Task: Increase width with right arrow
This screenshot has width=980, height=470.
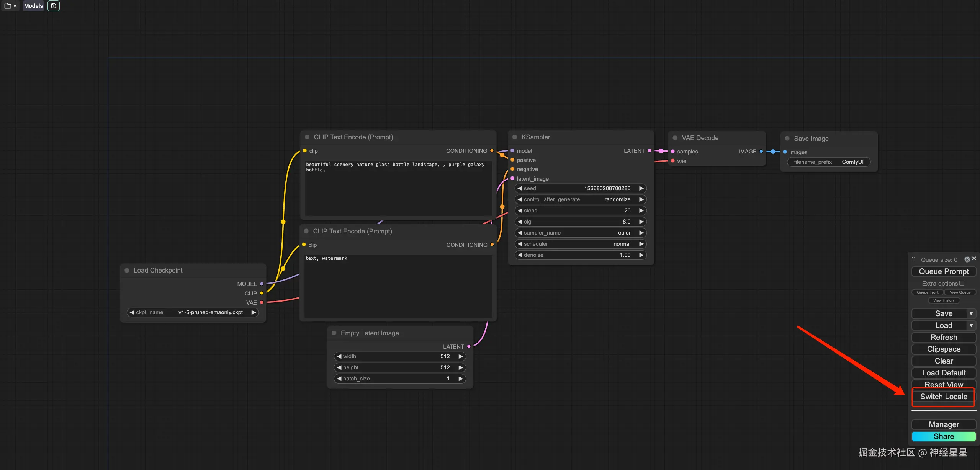Action: tap(461, 356)
